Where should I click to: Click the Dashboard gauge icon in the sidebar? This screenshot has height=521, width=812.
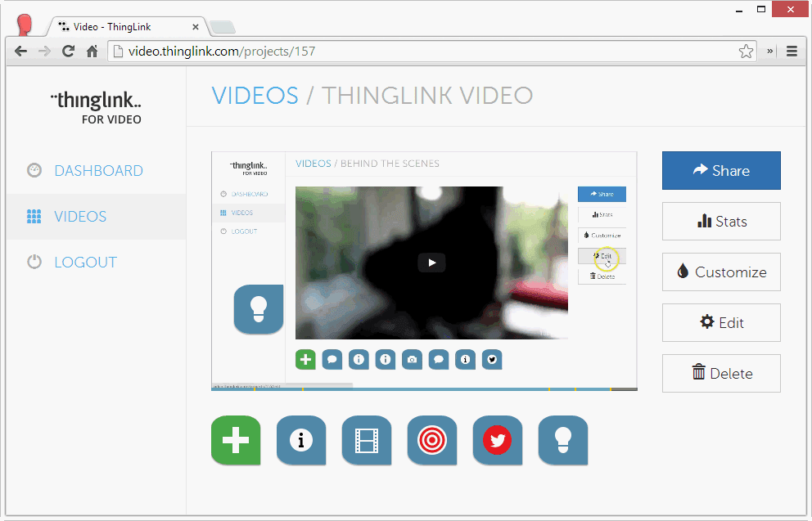pyautogui.click(x=34, y=170)
